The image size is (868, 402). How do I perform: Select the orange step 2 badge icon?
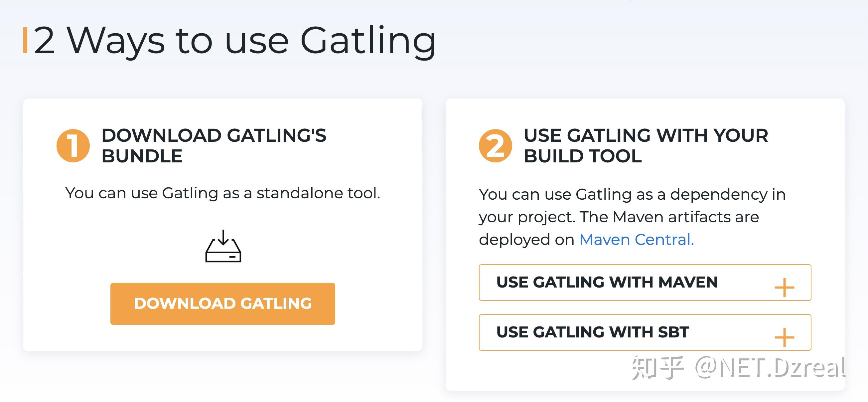pyautogui.click(x=495, y=145)
